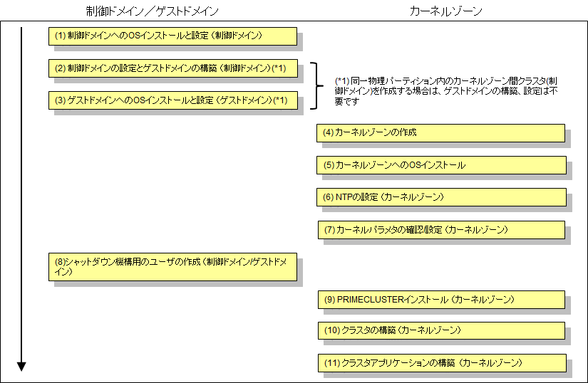Select step (2) 制御ドメインの設定とゲストドメインの構築 box
Image resolution: width=588 pixels, height=383 pixels.
173,68
